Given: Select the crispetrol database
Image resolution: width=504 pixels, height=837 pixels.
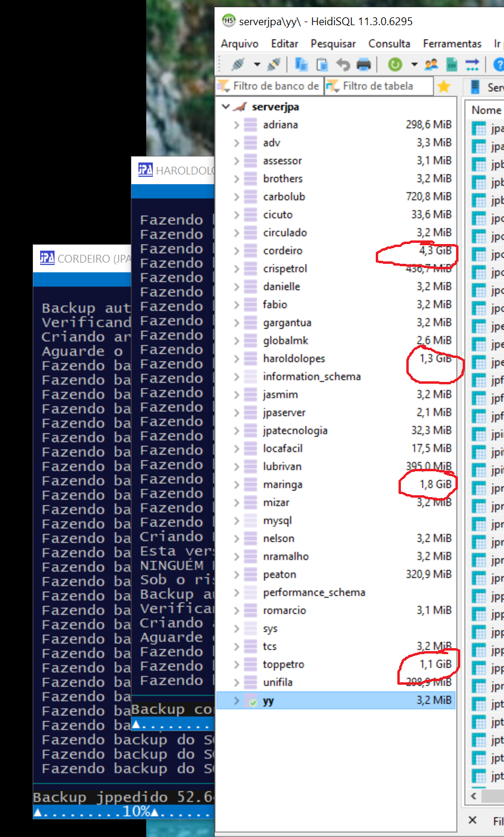Looking at the screenshot, I should [x=285, y=269].
